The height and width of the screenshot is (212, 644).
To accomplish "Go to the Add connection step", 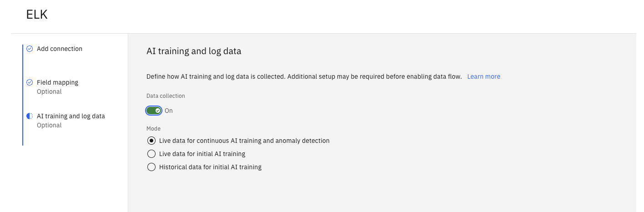I will click(x=60, y=49).
